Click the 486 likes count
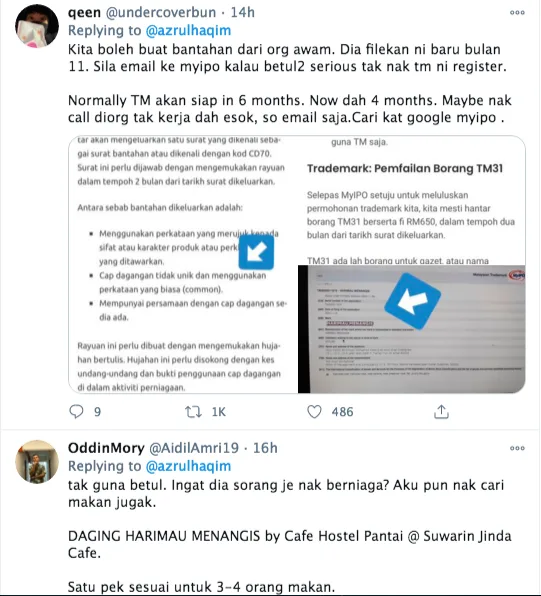Image resolution: width=541 pixels, height=596 pixels. pyautogui.click(x=342, y=412)
